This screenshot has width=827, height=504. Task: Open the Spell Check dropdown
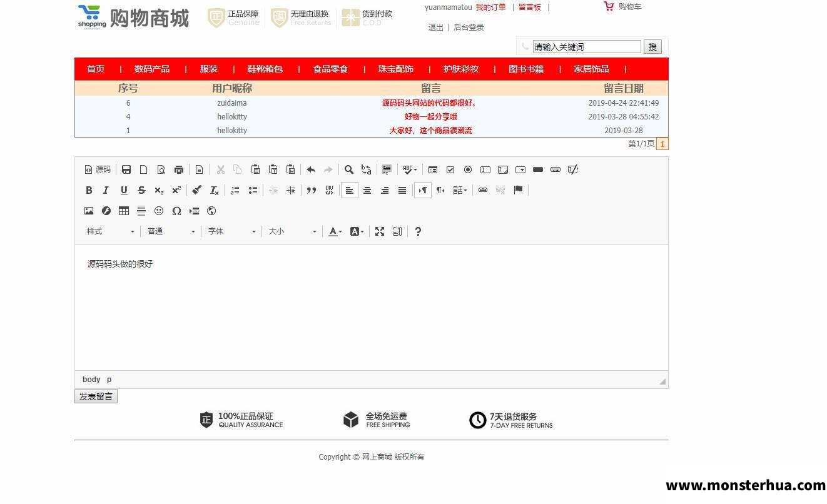[x=410, y=169]
